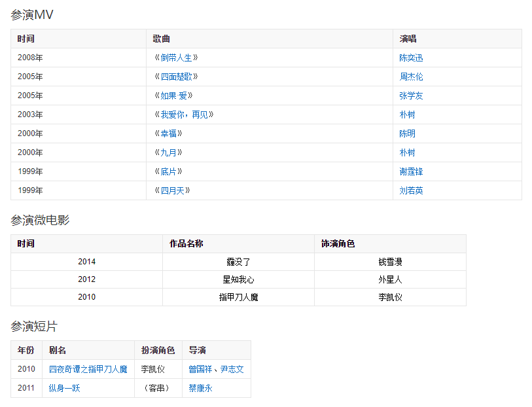
Task: Open the song link 底片
Action: 168,171
